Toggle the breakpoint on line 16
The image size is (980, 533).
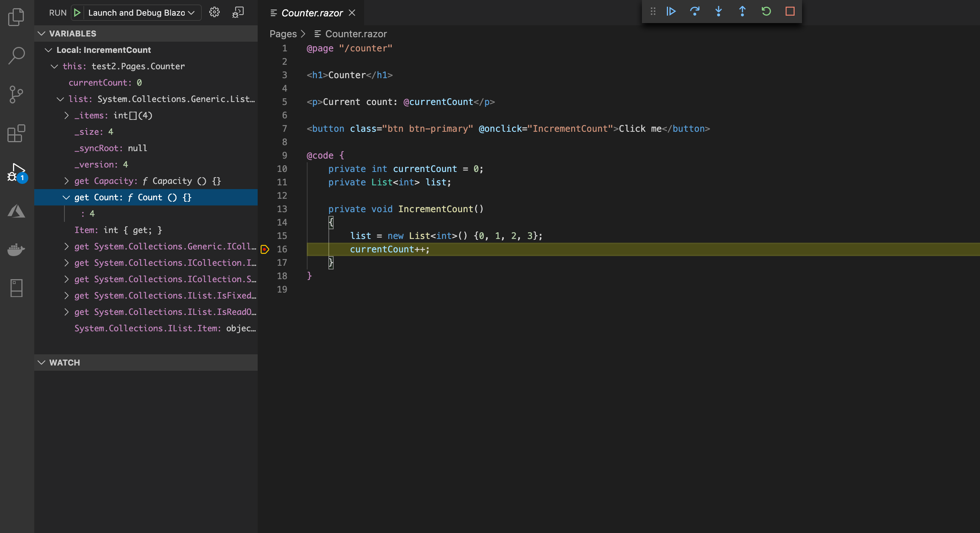coord(265,249)
